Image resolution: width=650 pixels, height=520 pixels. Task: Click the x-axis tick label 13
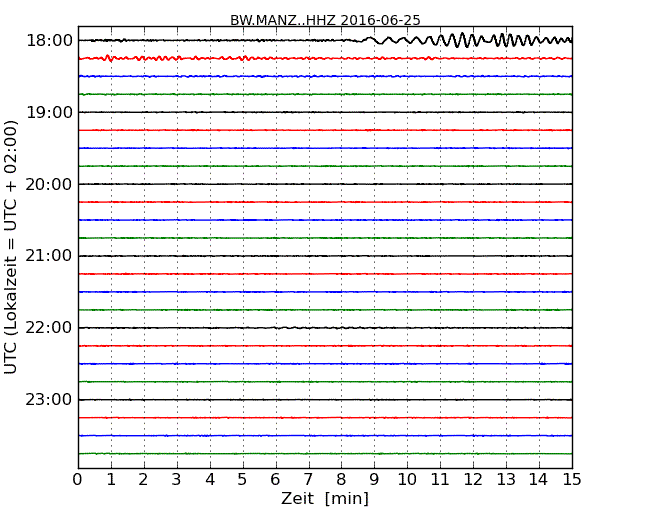coord(506,480)
